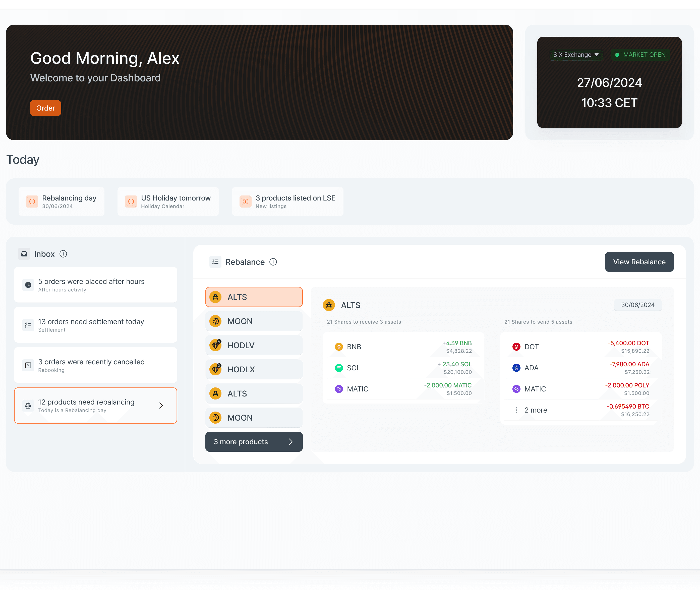Click the US Holiday tomorrow alert icon
Viewport: 700px width, 600px height.
pos(131,202)
